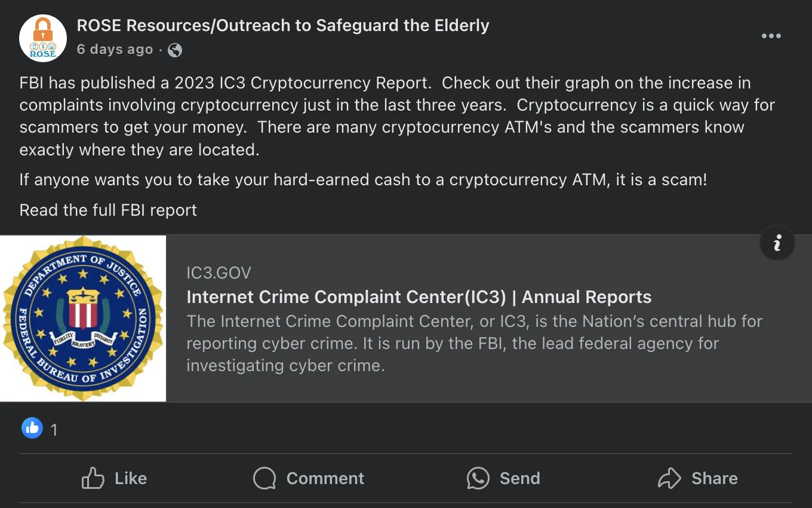The width and height of the screenshot is (812, 508).
Task: Click the '6 days ago' timestamp
Action: 115,50
